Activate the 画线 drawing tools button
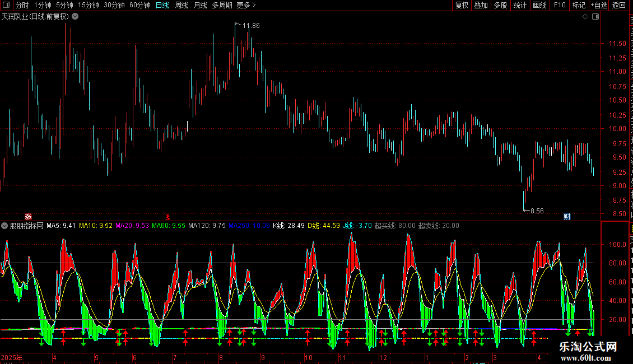Viewport: 633px width, 364px height. (x=540, y=5)
